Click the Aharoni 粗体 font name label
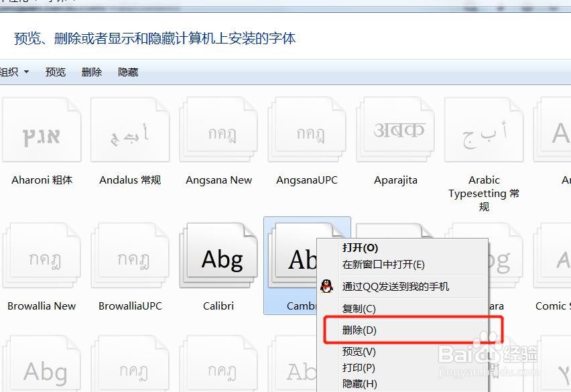This screenshot has width=571, height=392. click(x=42, y=180)
